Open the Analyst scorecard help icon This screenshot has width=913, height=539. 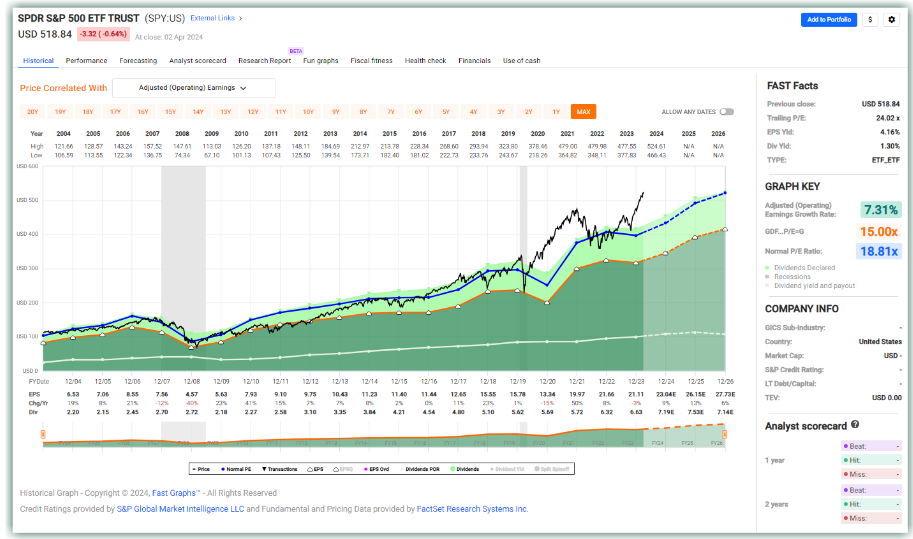[855, 424]
